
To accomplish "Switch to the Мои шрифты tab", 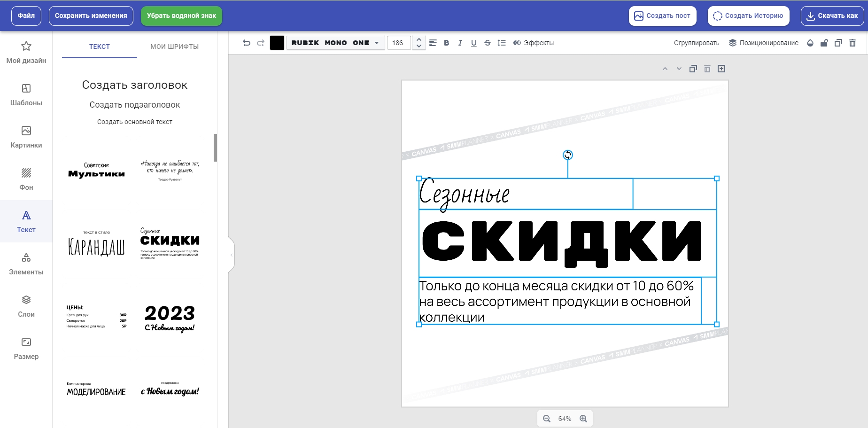I will [174, 47].
